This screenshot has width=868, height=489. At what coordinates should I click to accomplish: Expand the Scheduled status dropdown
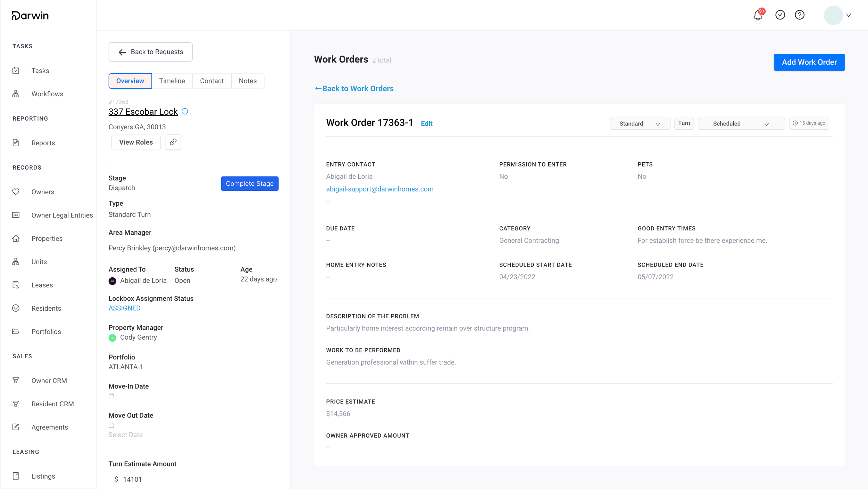click(741, 124)
